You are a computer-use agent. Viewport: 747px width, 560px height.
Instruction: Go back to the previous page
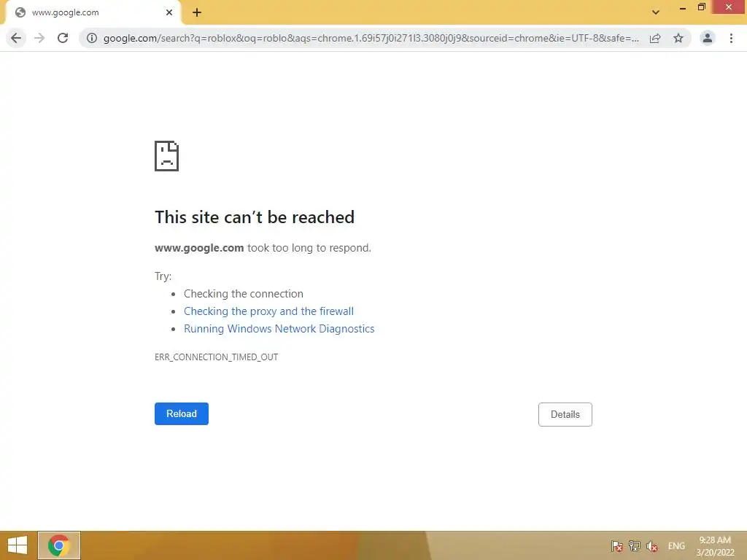pyautogui.click(x=16, y=38)
